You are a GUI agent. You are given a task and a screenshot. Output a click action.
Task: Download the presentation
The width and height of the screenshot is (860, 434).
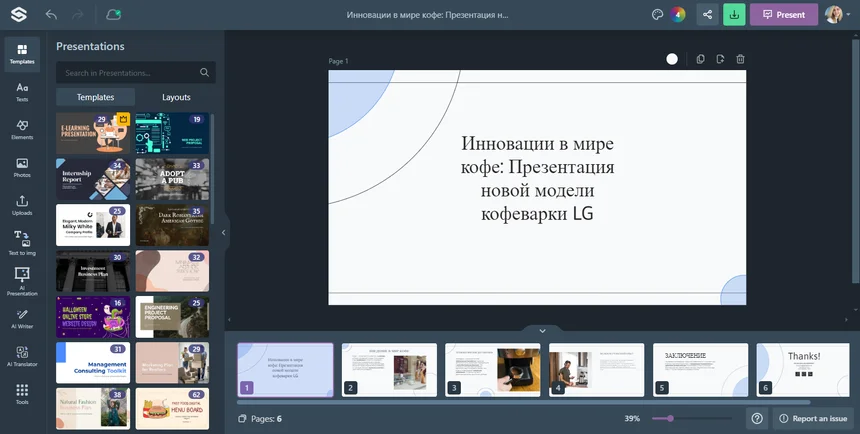click(x=734, y=15)
